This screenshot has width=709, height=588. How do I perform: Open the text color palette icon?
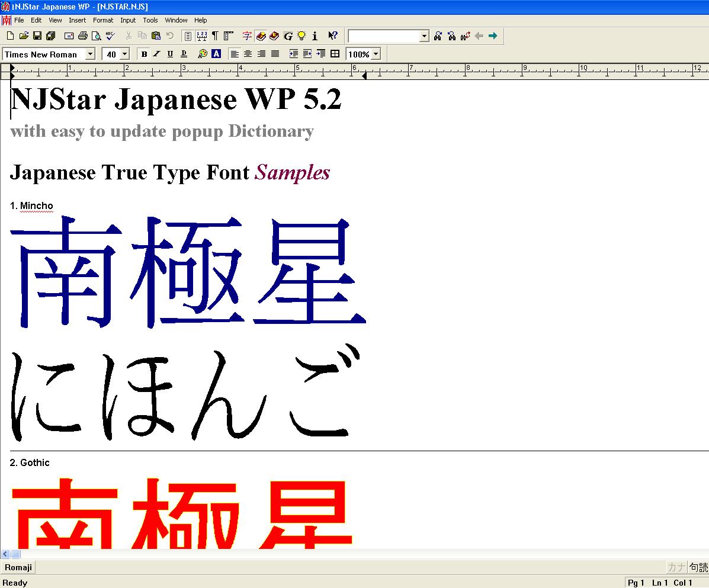click(x=203, y=54)
